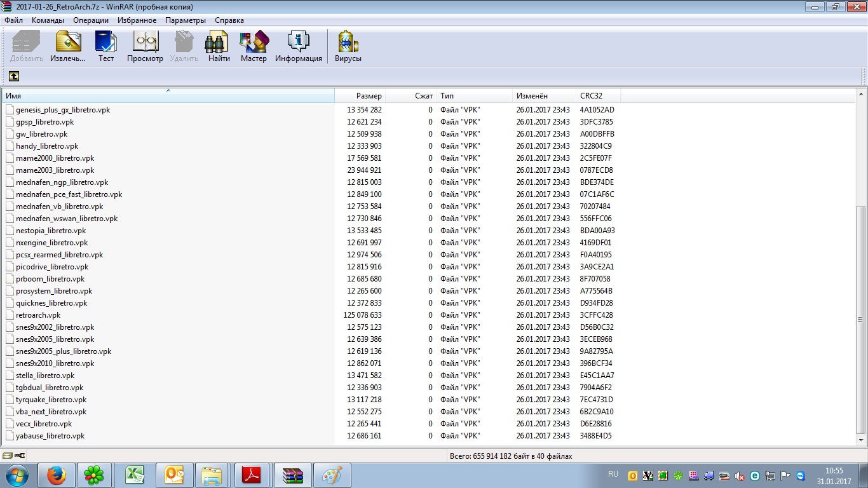The image size is (868, 488).
Task: Select mednafen_pce_fast_libretro.vpk file
Action: [69, 194]
